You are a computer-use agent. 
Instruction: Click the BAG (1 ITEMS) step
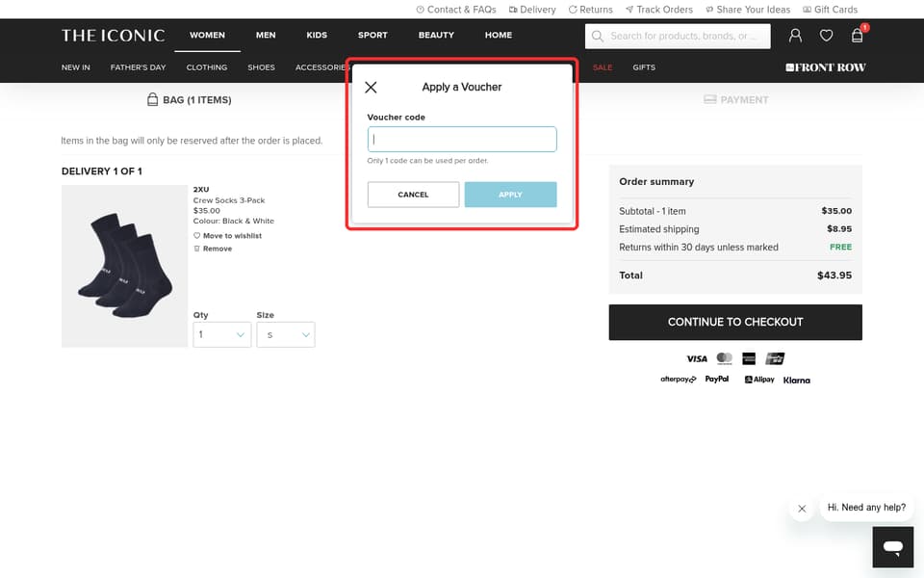pos(190,99)
